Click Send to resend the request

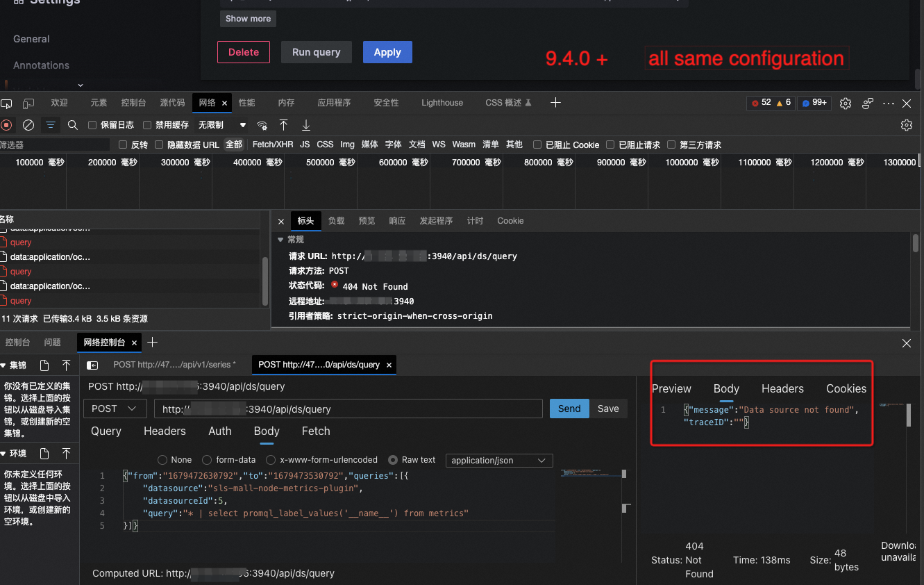tap(569, 409)
